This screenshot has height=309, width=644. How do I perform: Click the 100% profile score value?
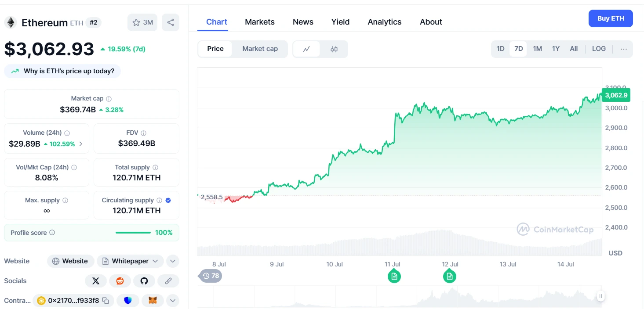pos(164,233)
